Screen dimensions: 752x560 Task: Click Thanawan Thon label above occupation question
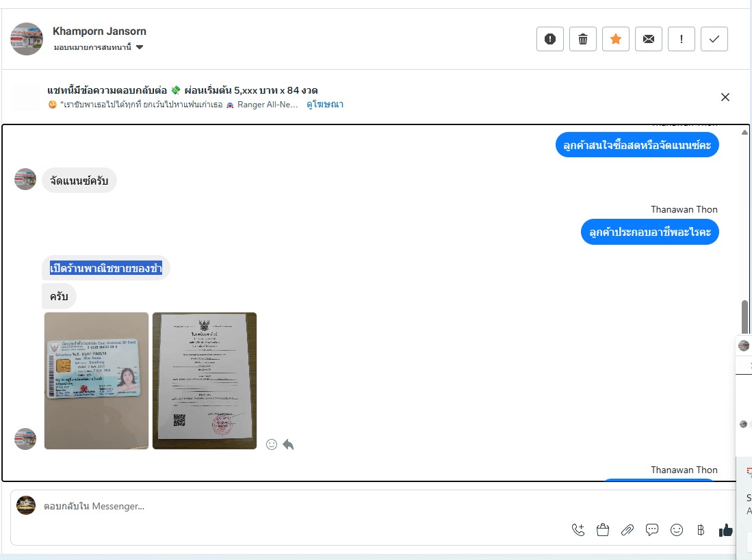(684, 209)
